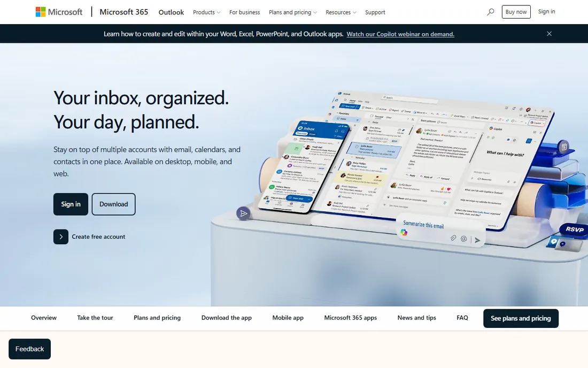Select Create free account link

coord(99,237)
